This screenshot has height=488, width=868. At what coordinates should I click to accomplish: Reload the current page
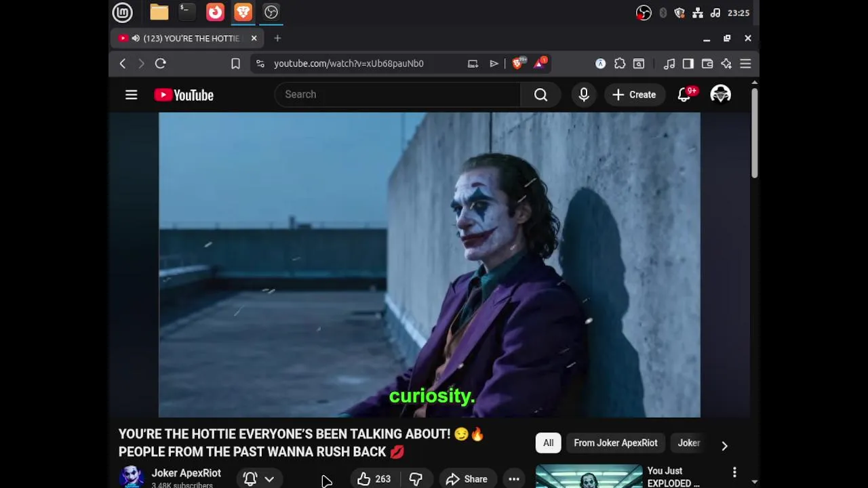161,64
